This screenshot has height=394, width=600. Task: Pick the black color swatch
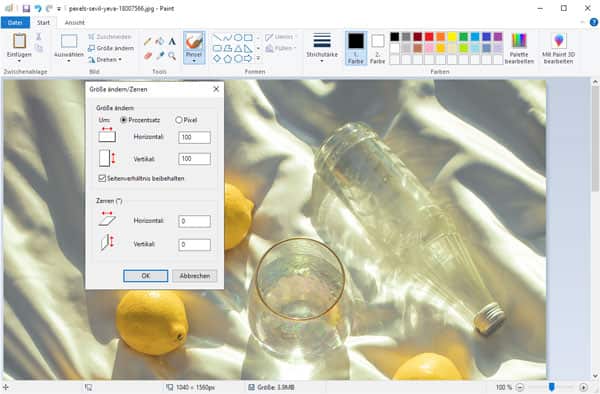pos(395,37)
